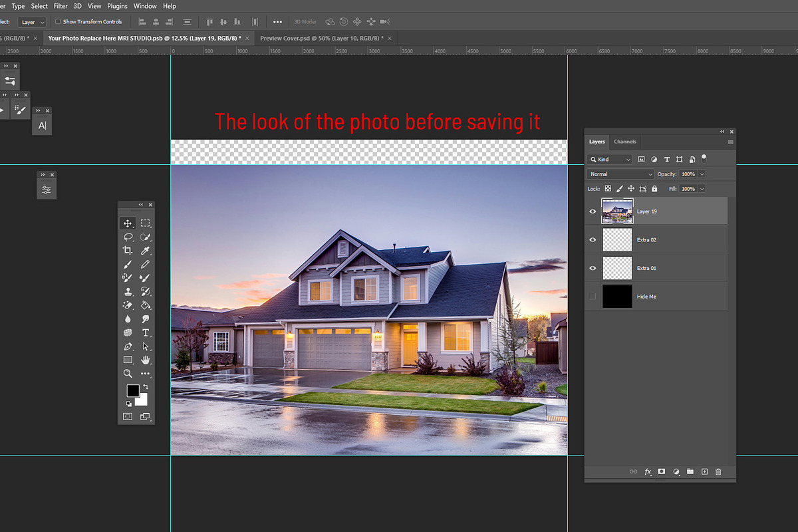Show the Hide Me layer

[593, 297]
